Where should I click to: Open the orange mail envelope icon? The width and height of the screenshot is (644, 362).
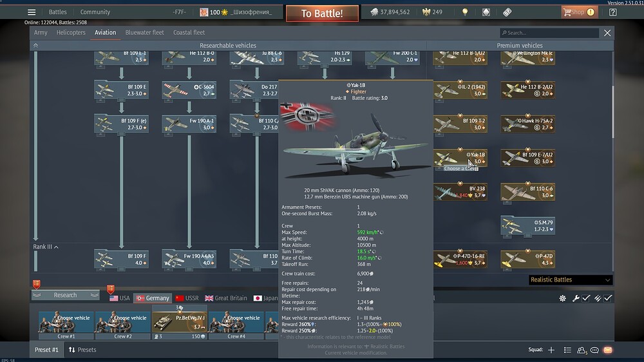tap(607, 350)
